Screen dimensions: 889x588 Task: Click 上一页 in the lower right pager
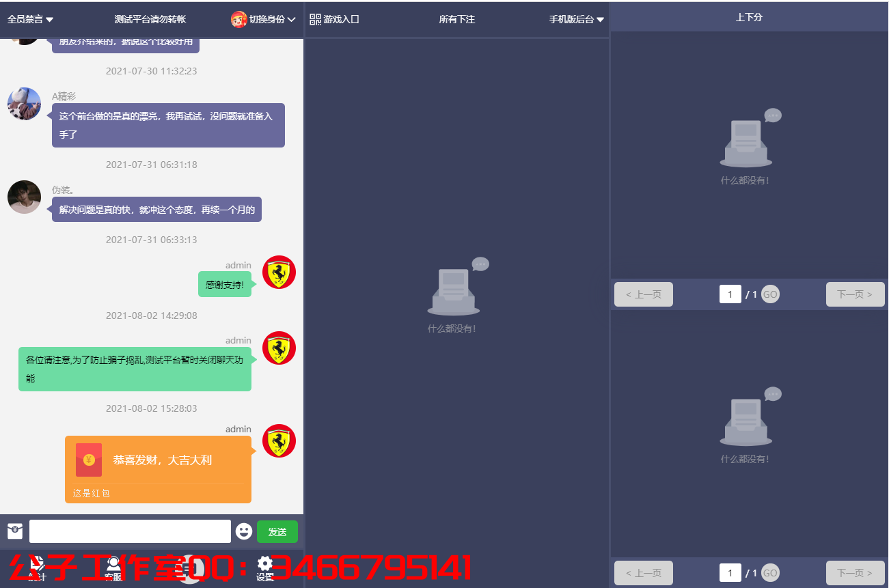coord(644,573)
